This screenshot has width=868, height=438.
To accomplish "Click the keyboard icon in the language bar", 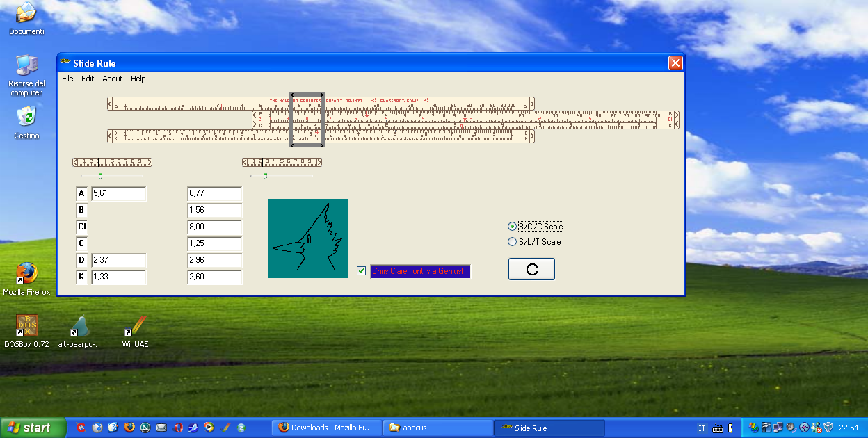I will click(x=718, y=428).
